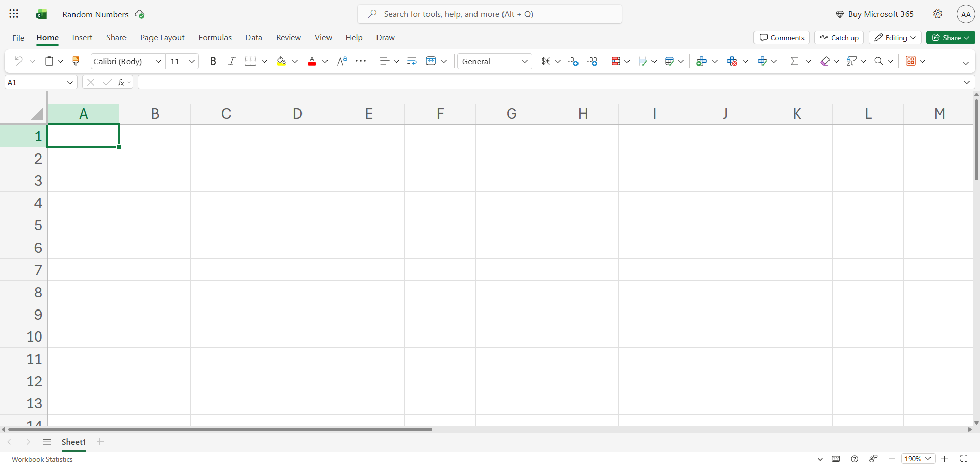Screen dimensions: 980x465
Task: Click the Sort and Filter icon
Action: 851,61
